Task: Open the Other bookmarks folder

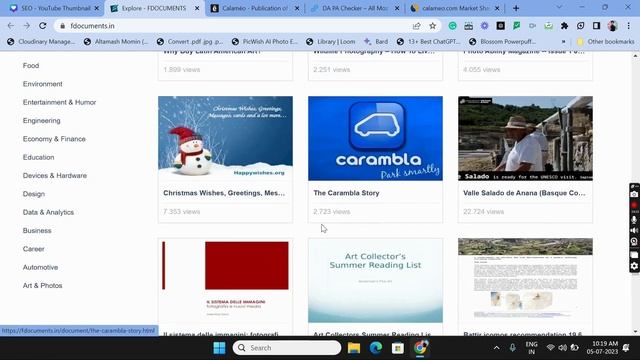Action: 605,42
